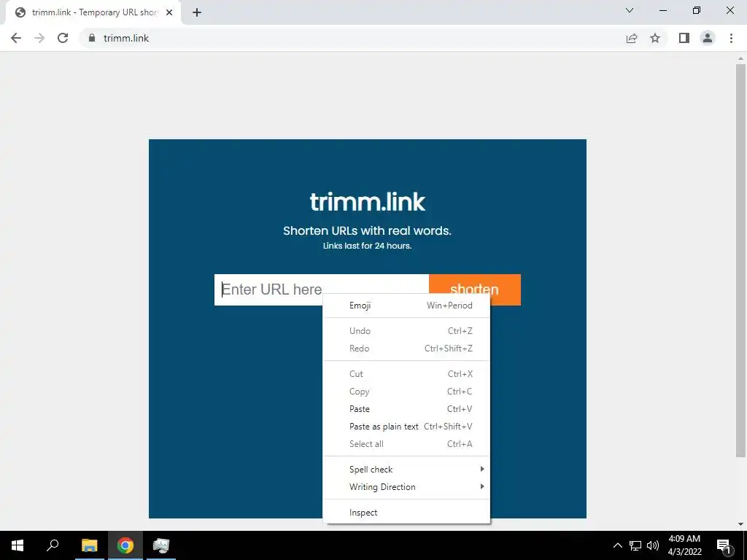Choose Paste as plain text
Image resolution: width=747 pixels, height=560 pixels.
(406, 427)
